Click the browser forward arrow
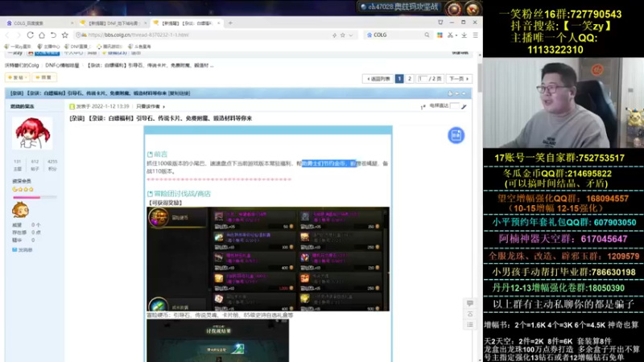 [x=19, y=35]
